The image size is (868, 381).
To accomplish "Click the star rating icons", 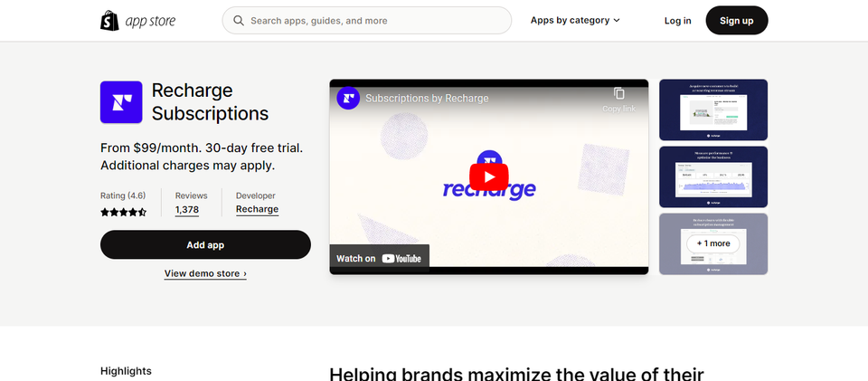I will point(124,212).
